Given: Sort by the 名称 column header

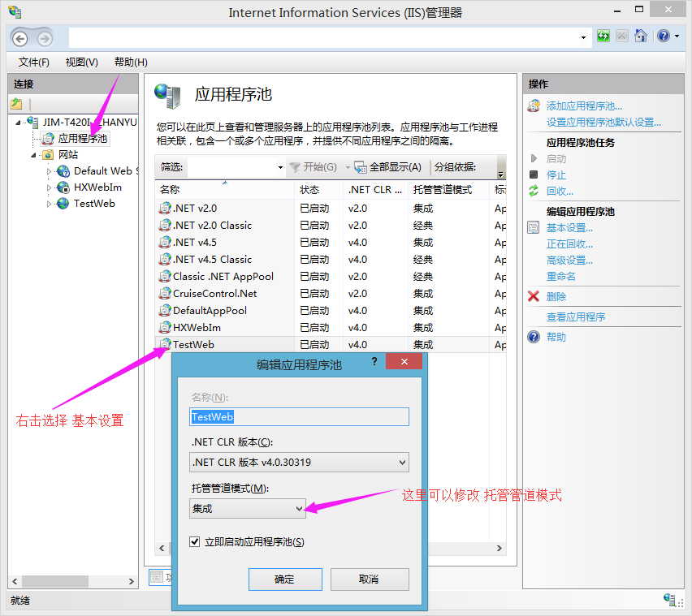Looking at the screenshot, I should click(225, 190).
